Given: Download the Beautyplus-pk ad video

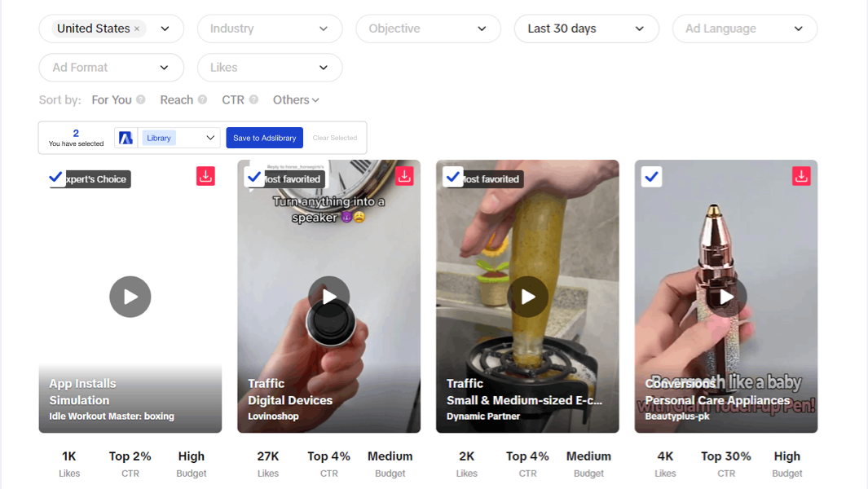Looking at the screenshot, I should point(801,176).
